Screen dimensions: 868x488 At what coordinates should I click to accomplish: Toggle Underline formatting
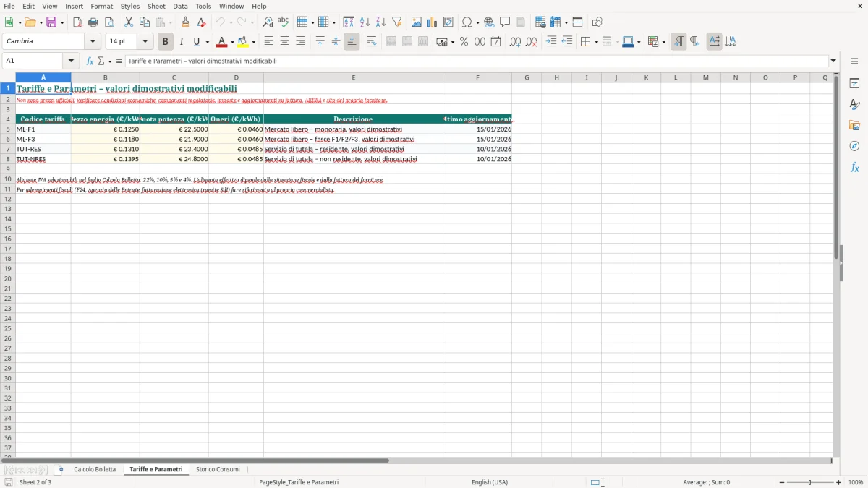(196, 42)
